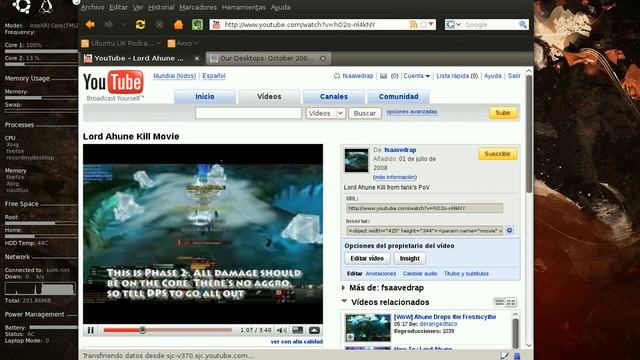
Task: Click the YouTube logo
Action: [114, 85]
